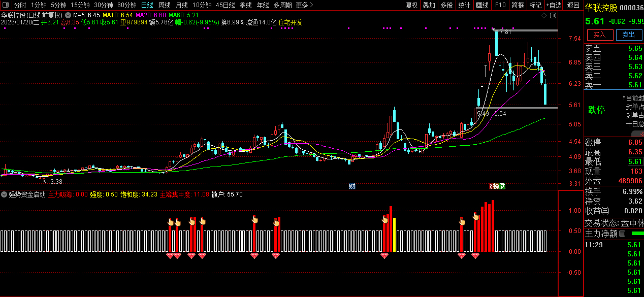Switch to 季线 quarterly chart
644x297 pixels.
tap(245, 5)
